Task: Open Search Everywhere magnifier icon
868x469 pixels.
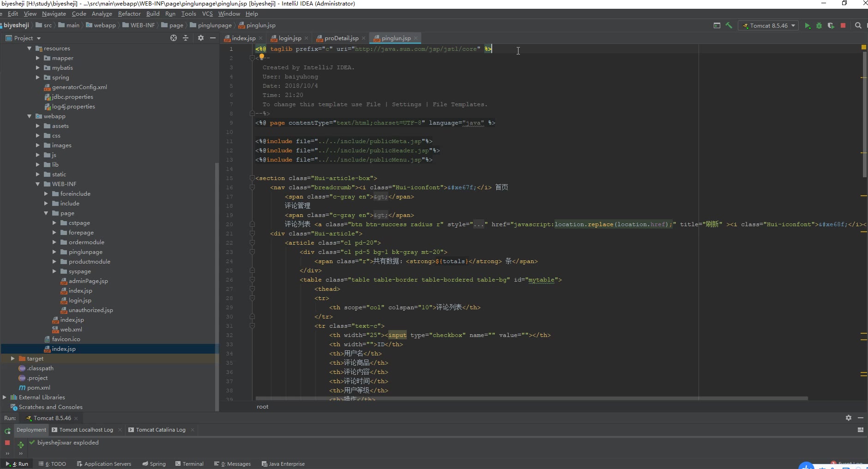Action: [x=858, y=26]
